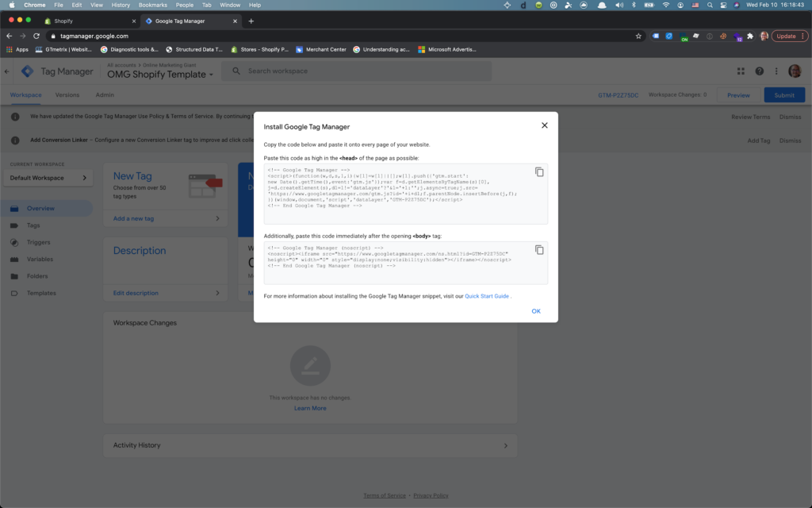Viewport: 812px width, 508px height.
Task: Copy the body noscript code snippet
Action: point(539,250)
